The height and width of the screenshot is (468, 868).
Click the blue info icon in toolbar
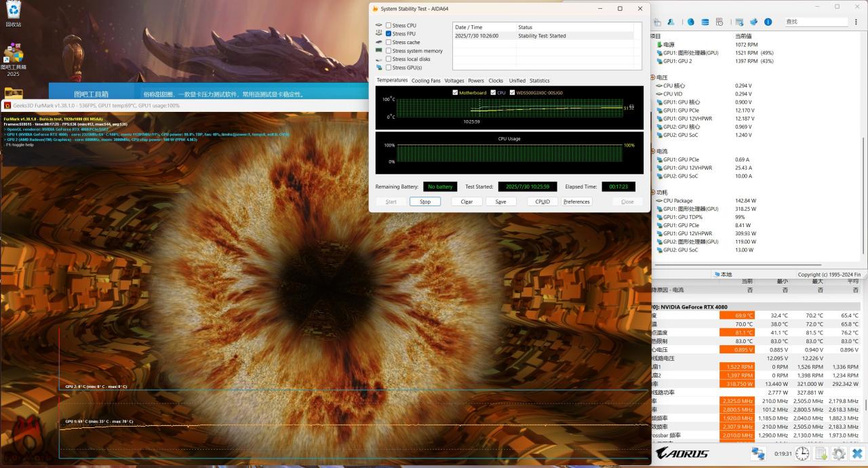tap(768, 22)
